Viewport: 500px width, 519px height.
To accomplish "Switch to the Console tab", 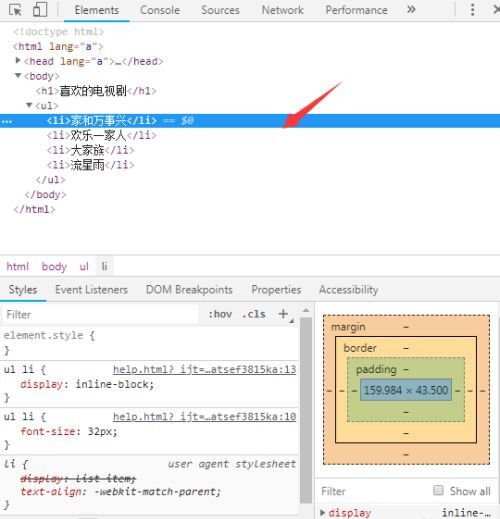I will pos(160,10).
